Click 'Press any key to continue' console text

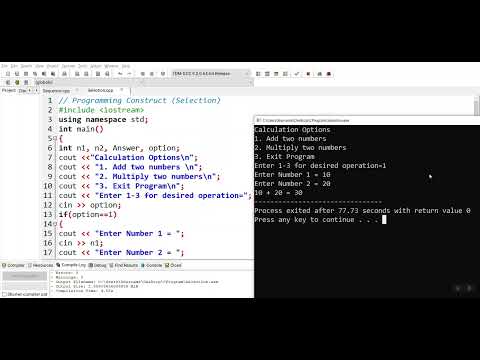(316, 220)
